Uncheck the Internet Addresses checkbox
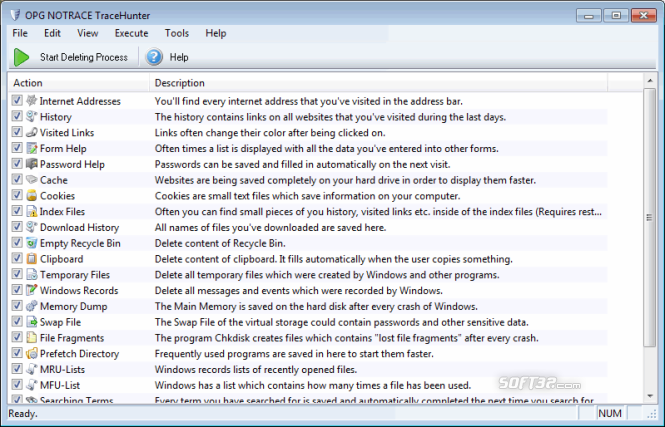Screen dimensions: 665x427 (x=17, y=100)
